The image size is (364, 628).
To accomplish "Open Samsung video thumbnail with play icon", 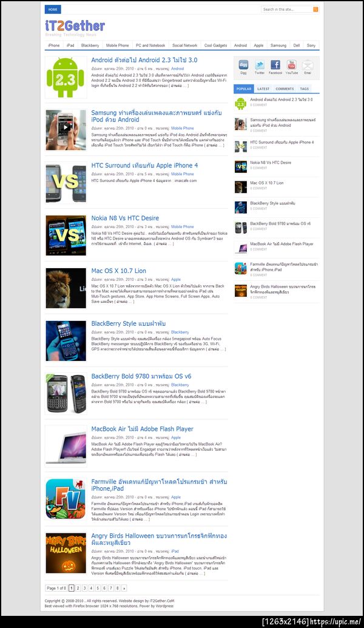I will 66,130.
